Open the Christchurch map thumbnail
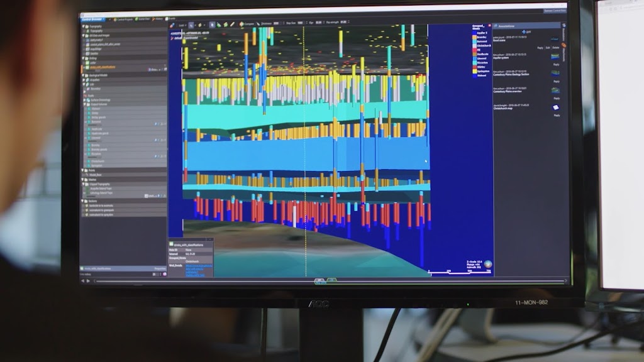Viewport: 644px width, 362px height. [x=555, y=107]
